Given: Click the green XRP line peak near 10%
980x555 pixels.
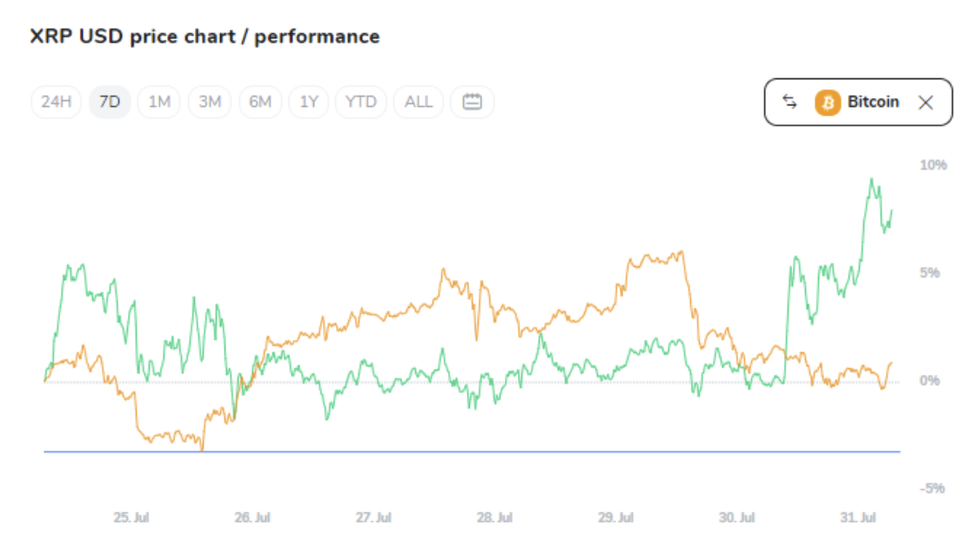Looking at the screenshot, I should [871, 180].
